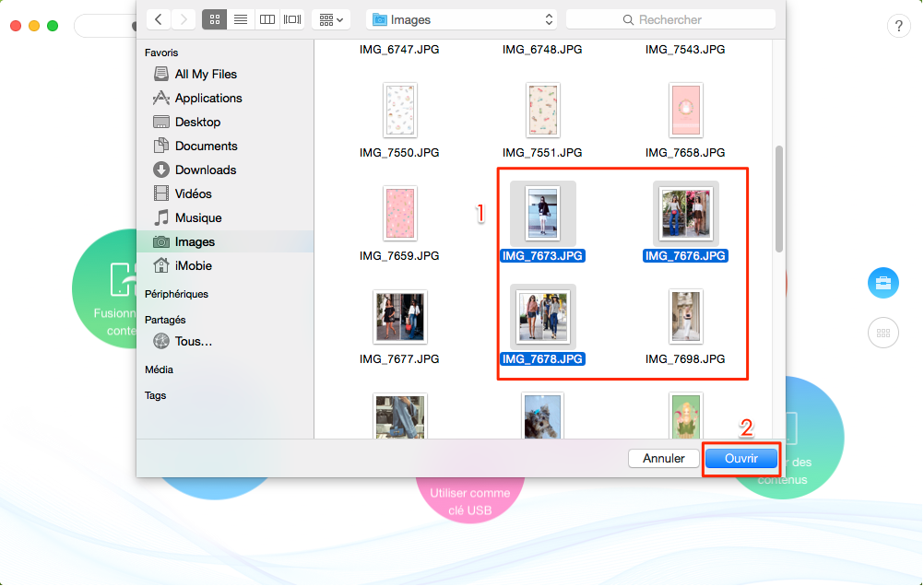The height and width of the screenshot is (586, 924).
Task: Click the Rechercher search field
Action: (x=670, y=19)
